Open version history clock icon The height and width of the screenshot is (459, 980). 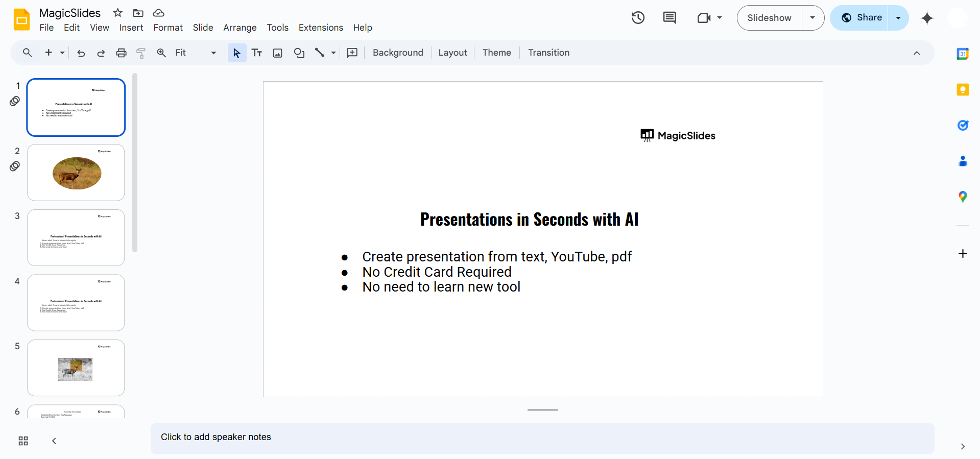click(x=638, y=18)
